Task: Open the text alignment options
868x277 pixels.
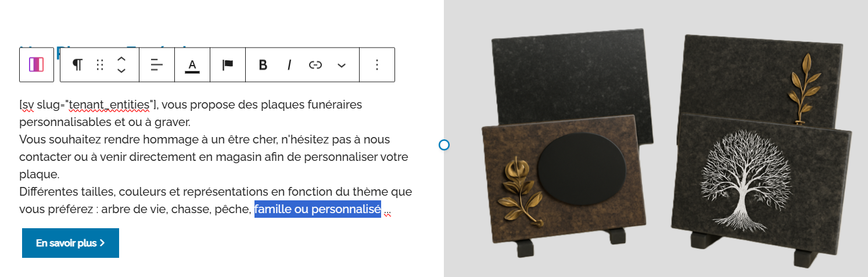Action: pos(157,64)
